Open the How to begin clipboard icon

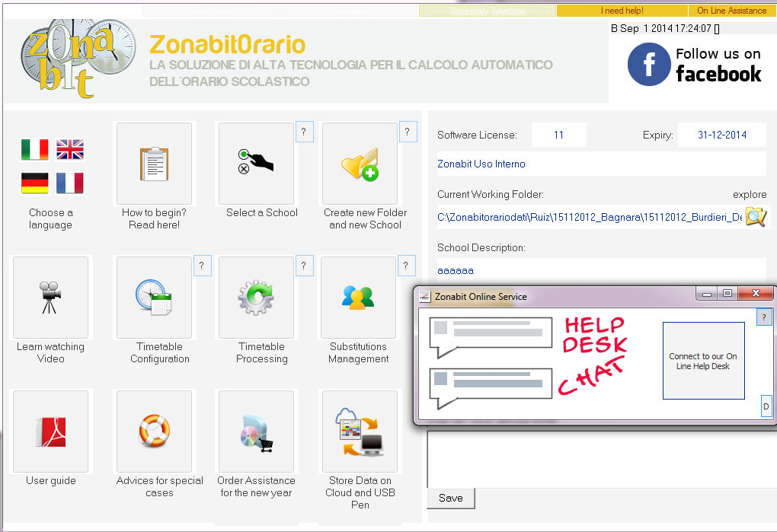coord(154,164)
